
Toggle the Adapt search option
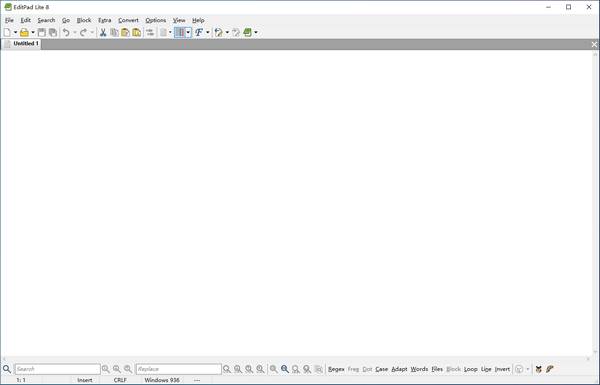399,369
